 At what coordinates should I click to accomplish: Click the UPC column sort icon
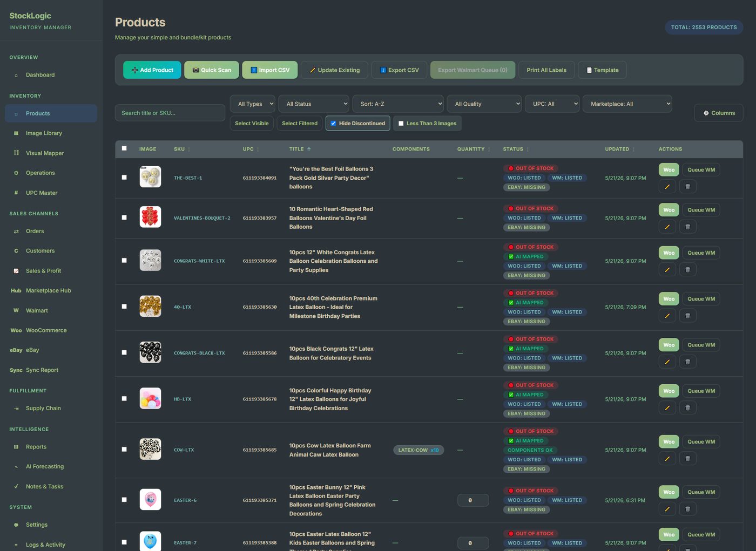coord(258,149)
